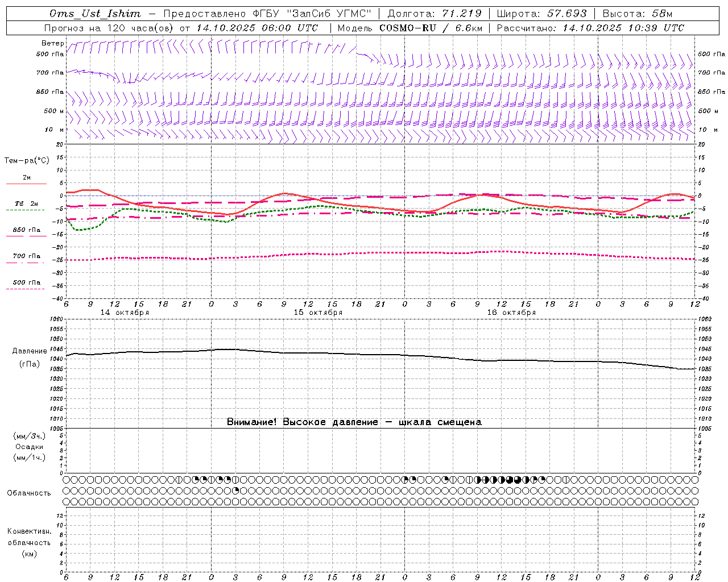Click the Ветер wind panel label
This screenshot has width=728, height=582.
pos(53,43)
